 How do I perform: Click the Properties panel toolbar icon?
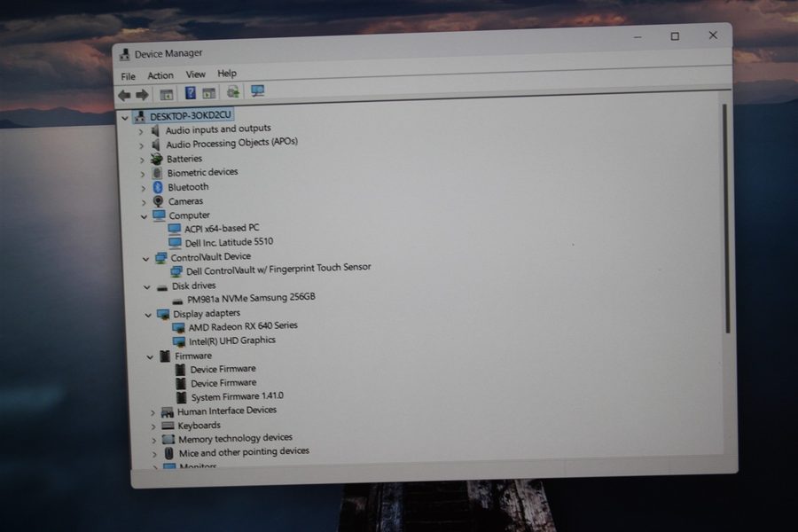point(208,93)
